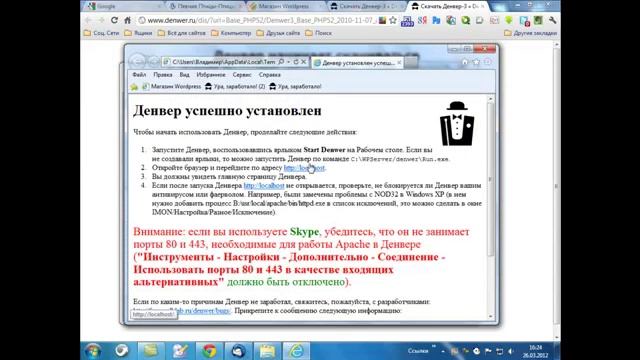
Task: Open the file explorer taskbar icon
Action: pyautogui.click(x=267, y=351)
